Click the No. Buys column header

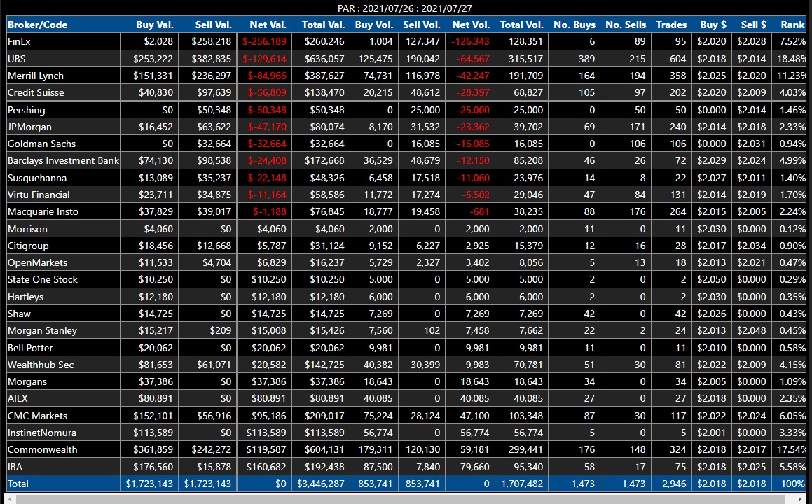pyautogui.click(x=574, y=24)
